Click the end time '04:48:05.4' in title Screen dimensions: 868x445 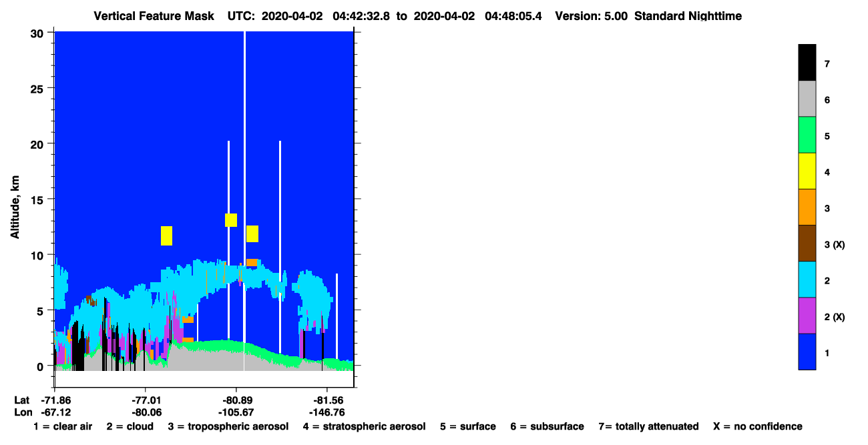point(515,16)
